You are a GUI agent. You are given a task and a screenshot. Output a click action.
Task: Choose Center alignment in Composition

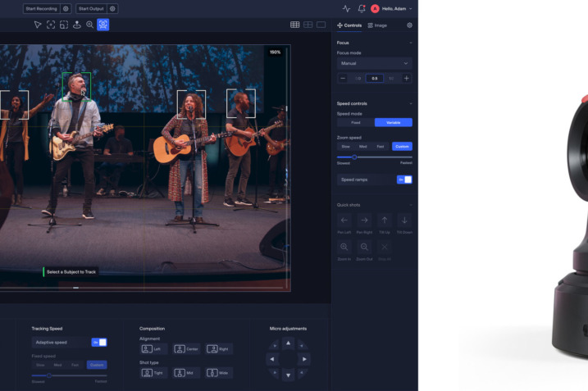(x=186, y=348)
